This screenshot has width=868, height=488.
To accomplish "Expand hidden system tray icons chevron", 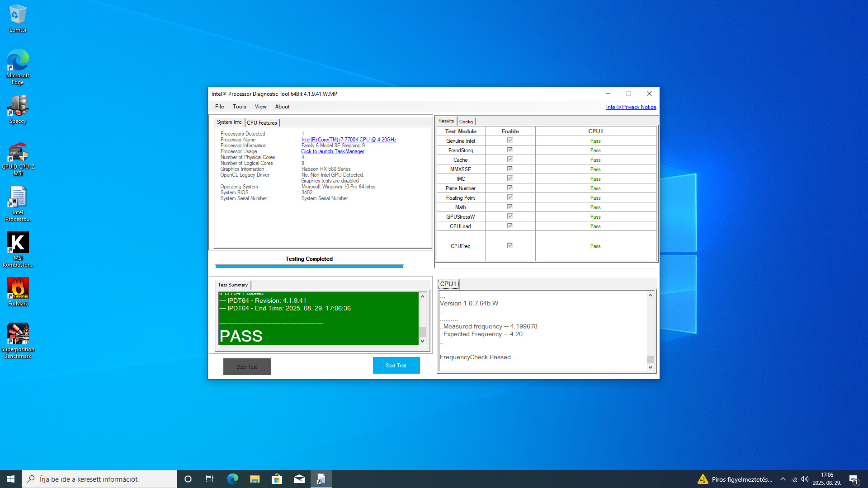I will 783,479.
